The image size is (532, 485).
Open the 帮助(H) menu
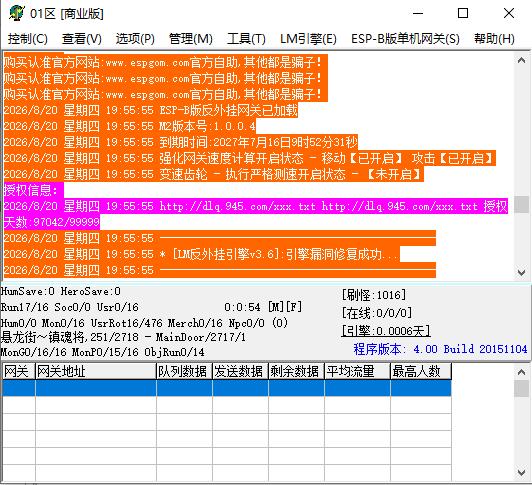(494, 39)
